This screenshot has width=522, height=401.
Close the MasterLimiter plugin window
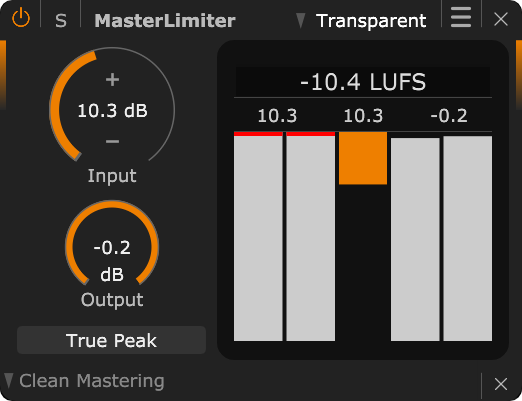[x=501, y=19]
